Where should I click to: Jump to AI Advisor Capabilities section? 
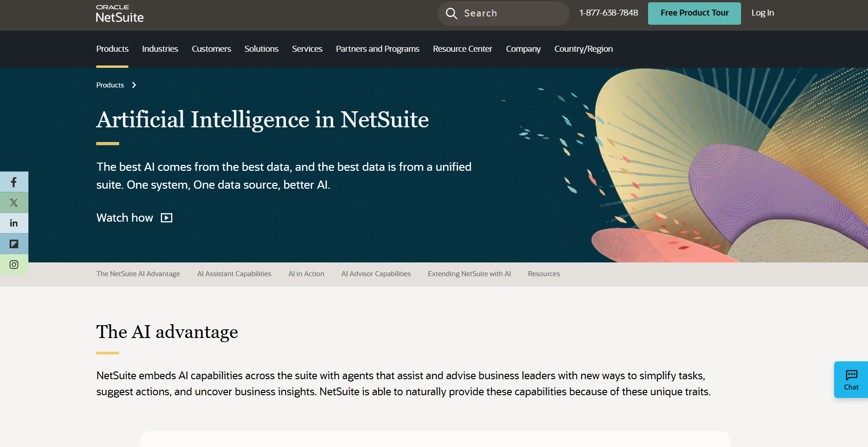(376, 274)
